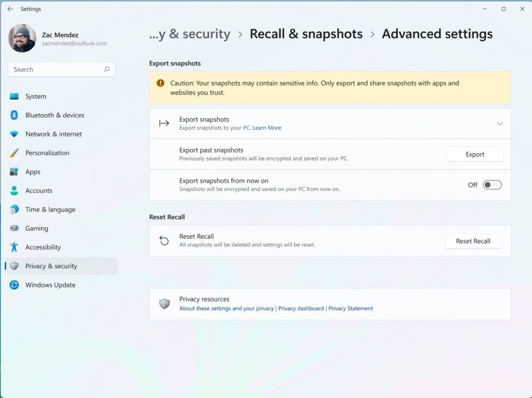Screen dimensions: 532x398
Task: Click the Bluetooth & devices icon
Action: click(15, 115)
